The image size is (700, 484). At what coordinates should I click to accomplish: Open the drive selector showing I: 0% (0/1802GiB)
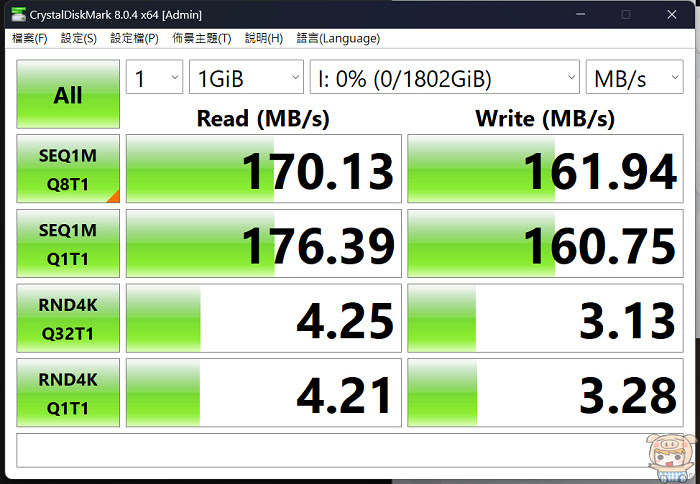pyautogui.click(x=445, y=77)
